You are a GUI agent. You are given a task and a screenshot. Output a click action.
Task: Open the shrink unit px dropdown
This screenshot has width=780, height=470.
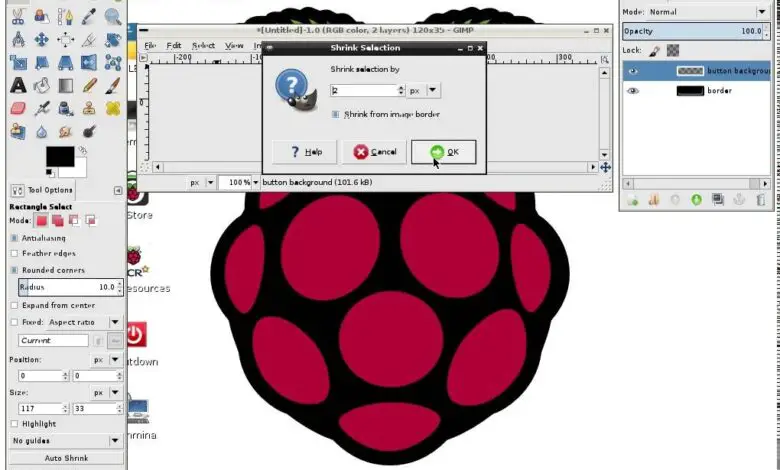[x=424, y=91]
